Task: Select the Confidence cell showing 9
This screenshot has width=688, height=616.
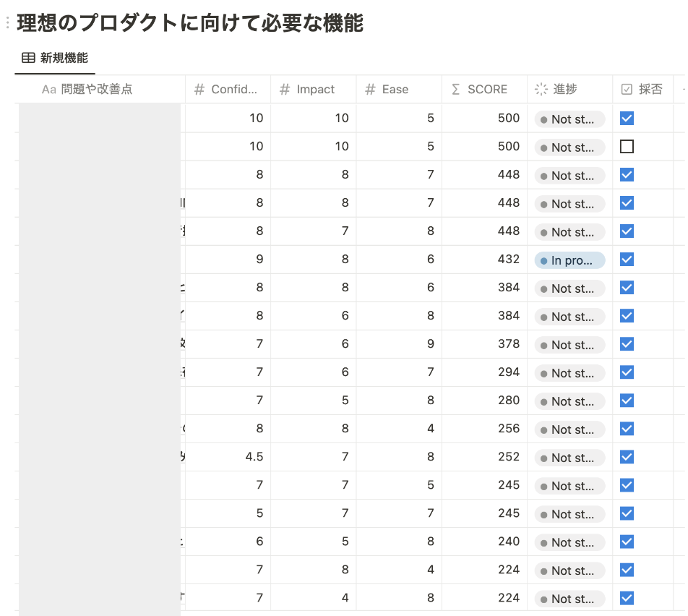Action: coord(228,259)
